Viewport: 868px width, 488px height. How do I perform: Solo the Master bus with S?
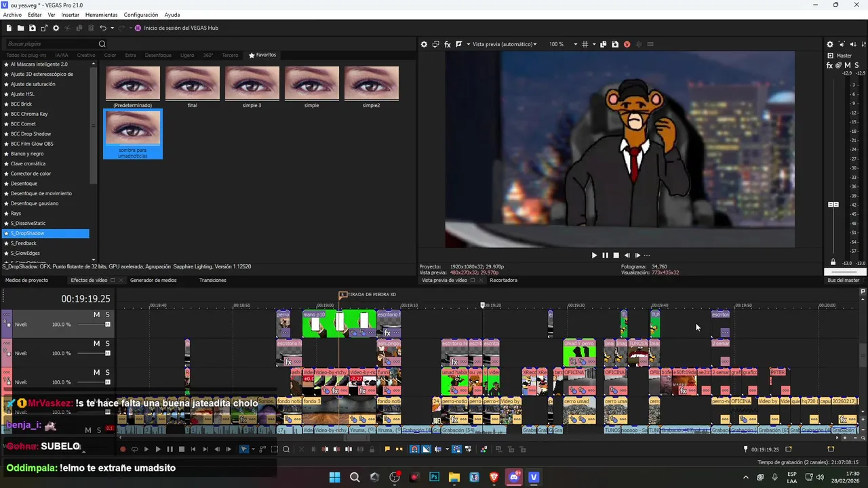point(857,65)
